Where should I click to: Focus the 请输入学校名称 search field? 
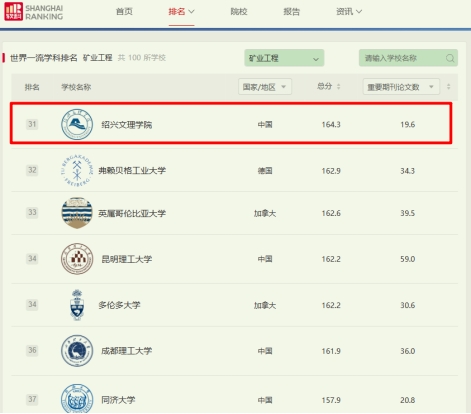coord(408,58)
